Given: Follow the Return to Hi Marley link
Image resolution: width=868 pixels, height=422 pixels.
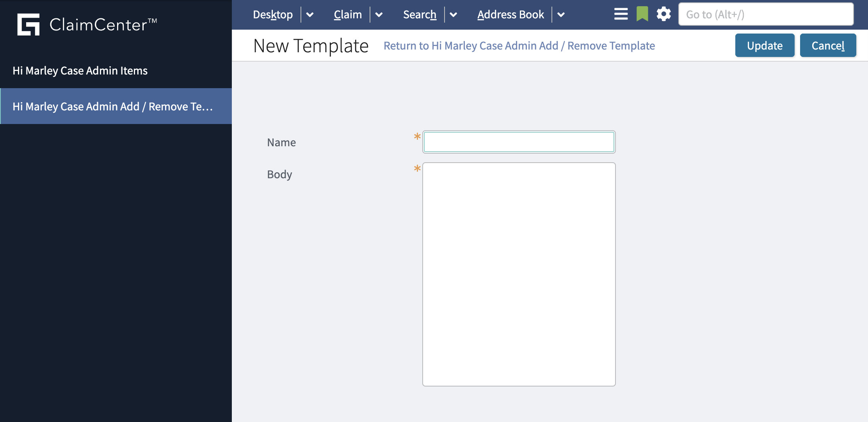Looking at the screenshot, I should [x=519, y=46].
